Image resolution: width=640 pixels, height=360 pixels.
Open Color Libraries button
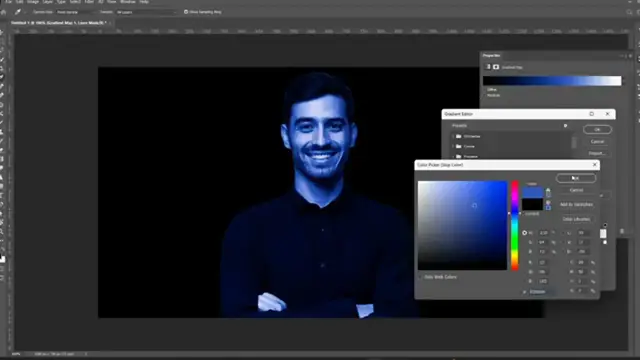(576, 219)
